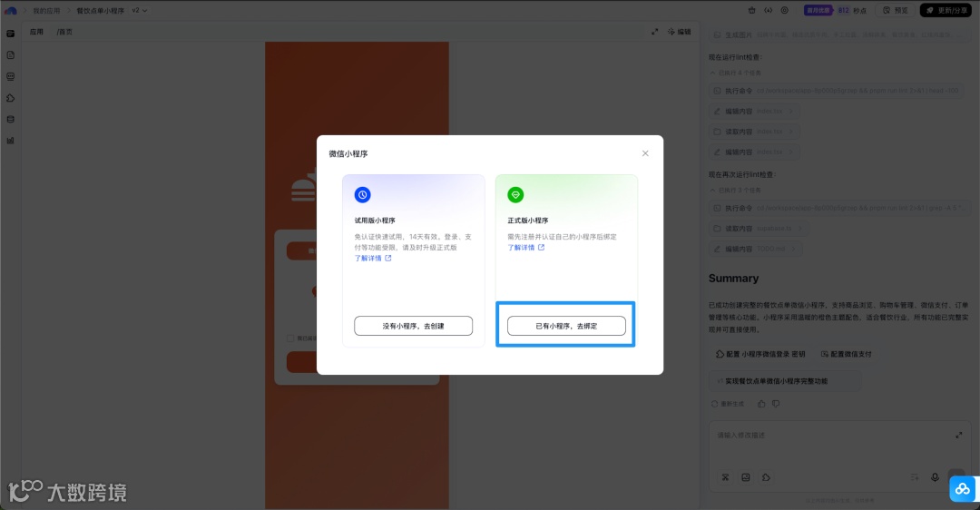The height and width of the screenshot is (510, 980).
Task: Open v1 实现餐饮点单微信小程序完整功能 version card
Action: (x=785, y=380)
